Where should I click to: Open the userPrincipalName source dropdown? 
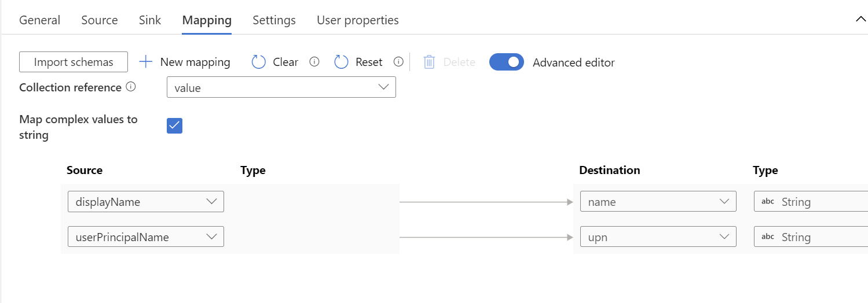146,237
